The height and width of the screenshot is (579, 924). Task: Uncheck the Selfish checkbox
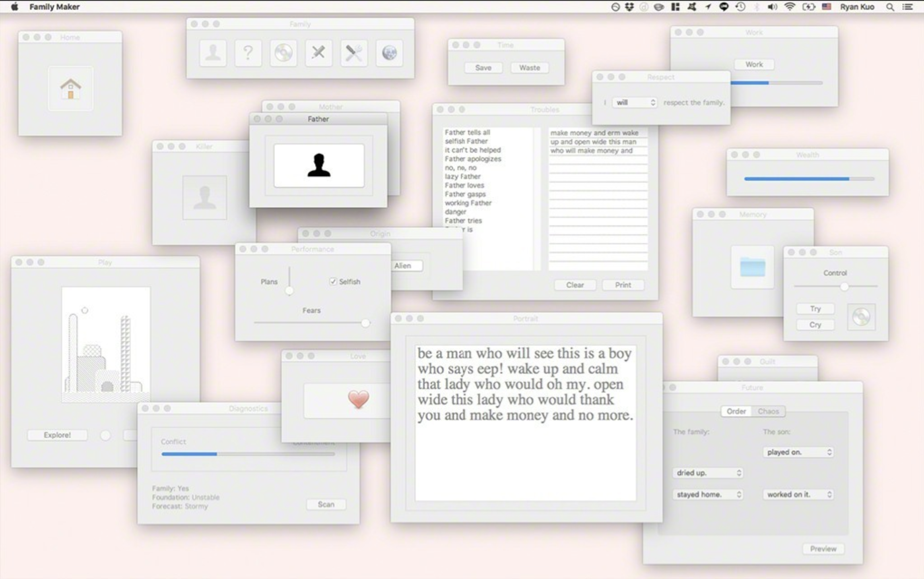click(x=333, y=281)
